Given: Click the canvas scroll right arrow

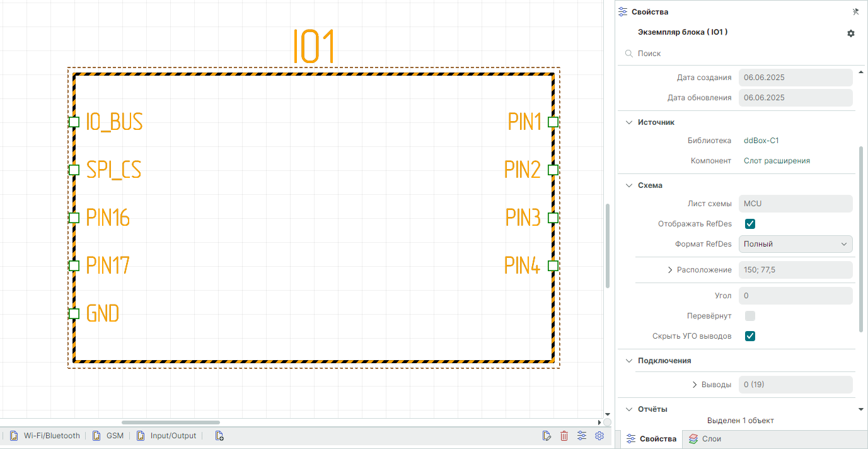Looking at the screenshot, I should tap(599, 423).
